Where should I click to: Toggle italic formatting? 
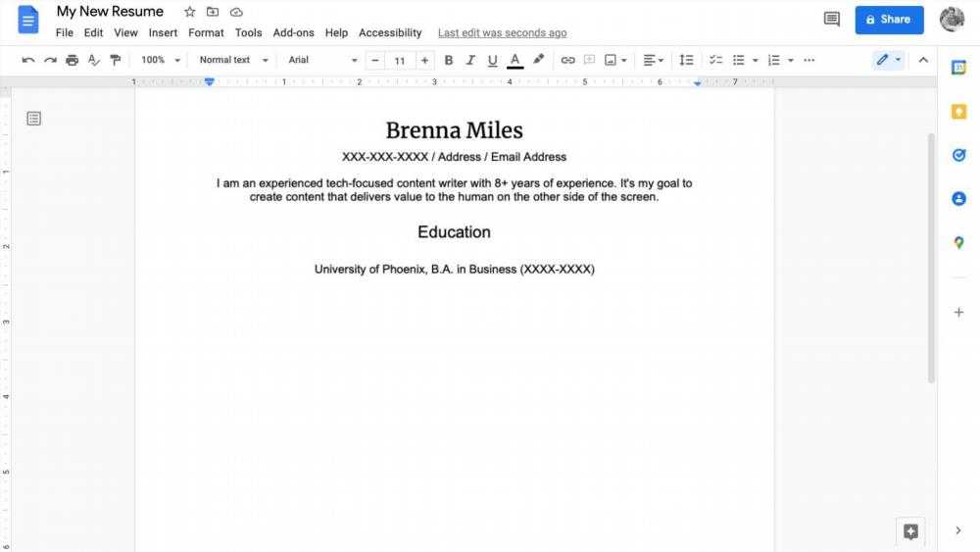point(470,60)
